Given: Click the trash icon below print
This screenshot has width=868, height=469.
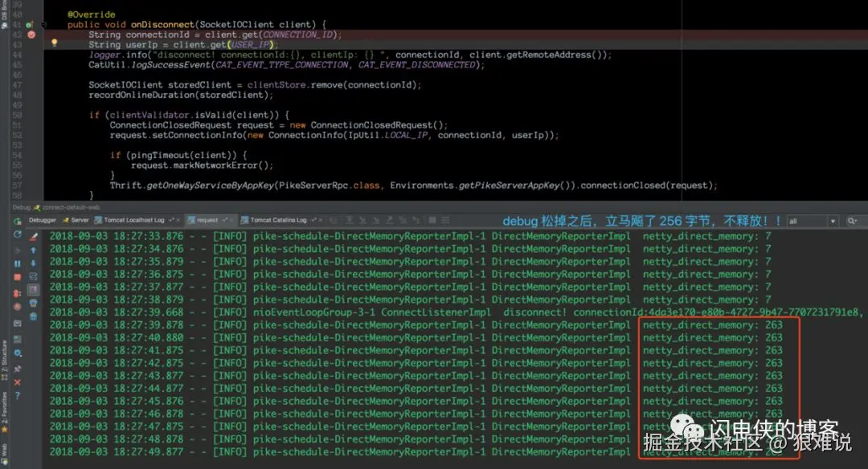Looking at the screenshot, I should click(33, 316).
